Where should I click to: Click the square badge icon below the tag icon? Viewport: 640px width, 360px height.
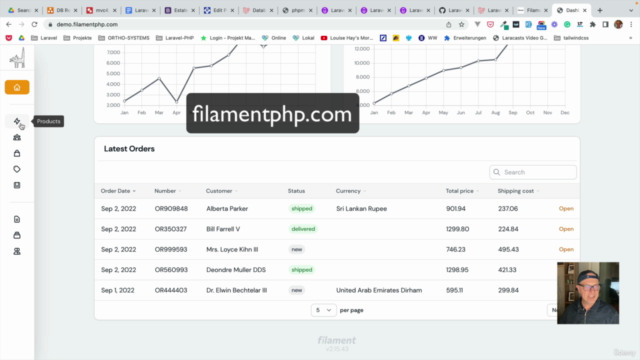17,185
